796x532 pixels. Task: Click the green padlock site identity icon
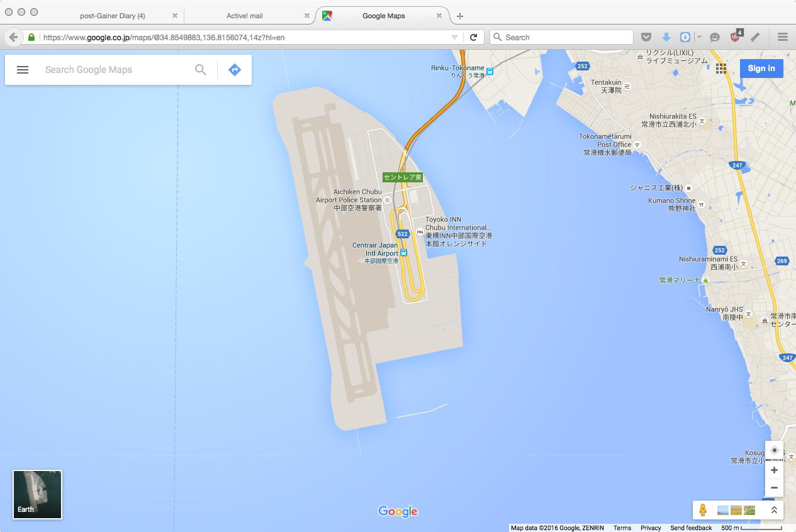tap(31, 37)
